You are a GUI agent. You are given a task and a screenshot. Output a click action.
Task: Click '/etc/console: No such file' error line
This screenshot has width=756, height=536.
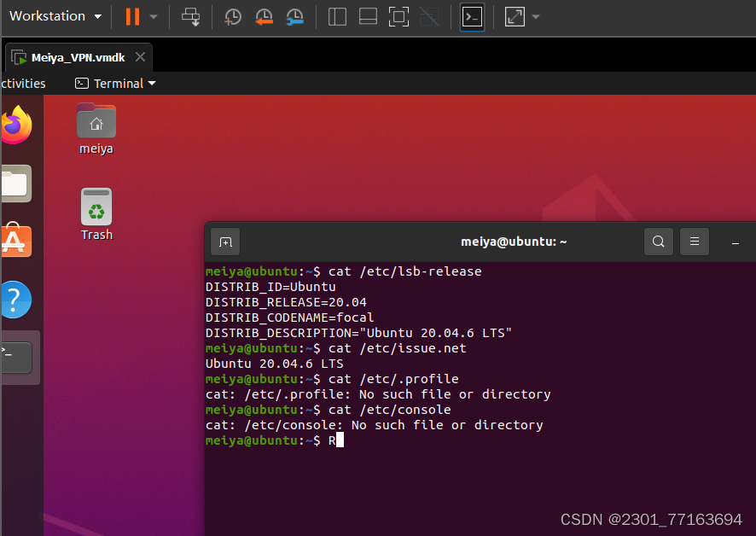374,425
